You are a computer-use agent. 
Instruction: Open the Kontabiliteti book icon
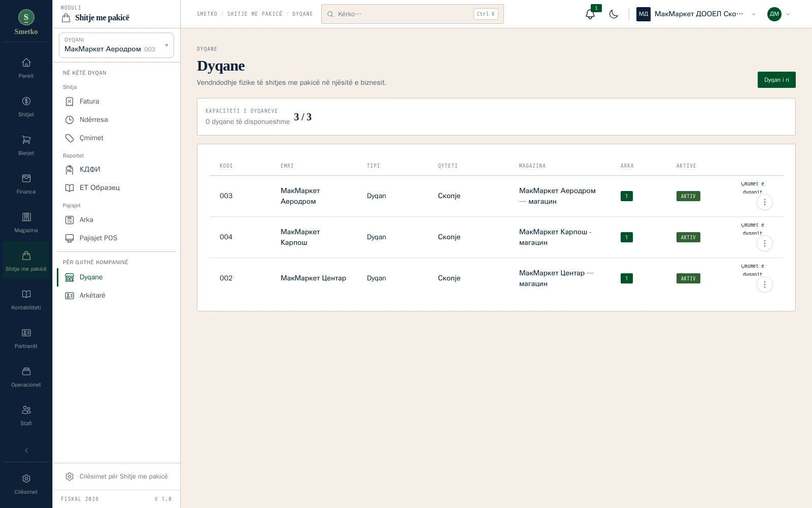pyautogui.click(x=26, y=300)
